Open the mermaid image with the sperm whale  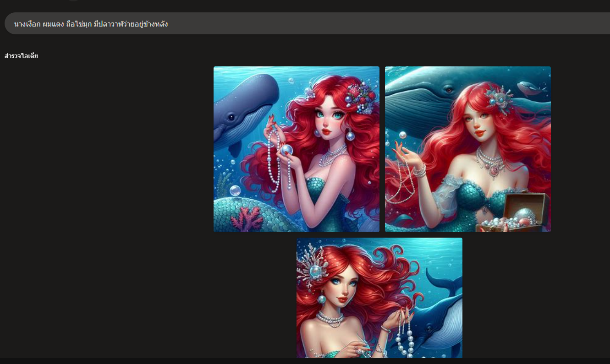(296, 149)
